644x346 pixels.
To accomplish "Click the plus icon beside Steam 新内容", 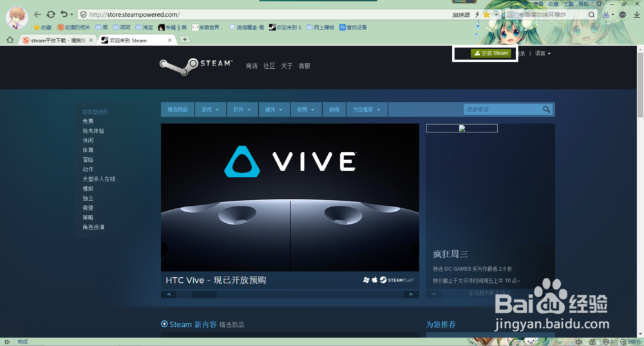I will pyautogui.click(x=164, y=324).
